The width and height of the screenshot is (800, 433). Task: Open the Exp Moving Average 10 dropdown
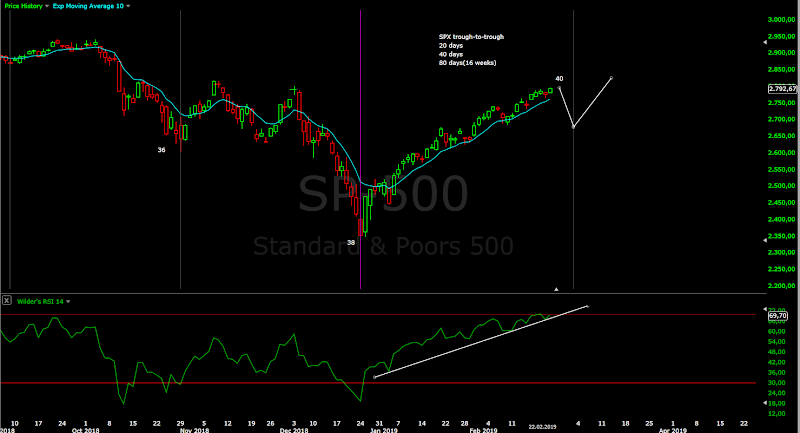click(x=128, y=6)
